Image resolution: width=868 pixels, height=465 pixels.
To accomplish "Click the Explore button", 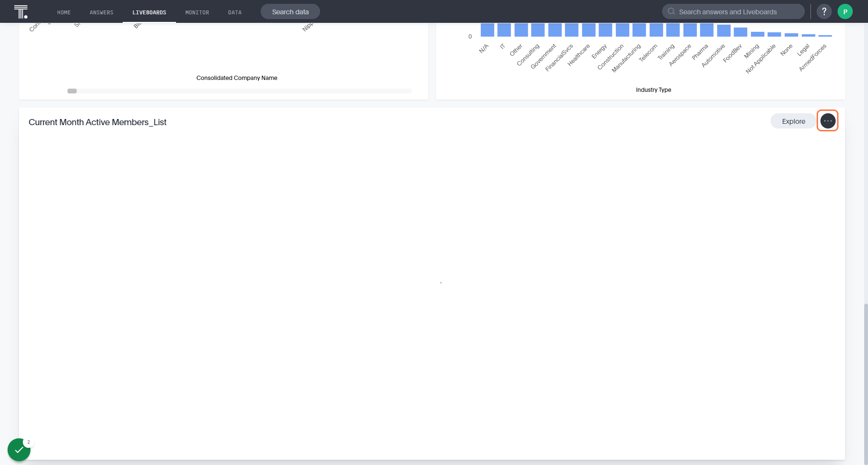I will (x=793, y=121).
